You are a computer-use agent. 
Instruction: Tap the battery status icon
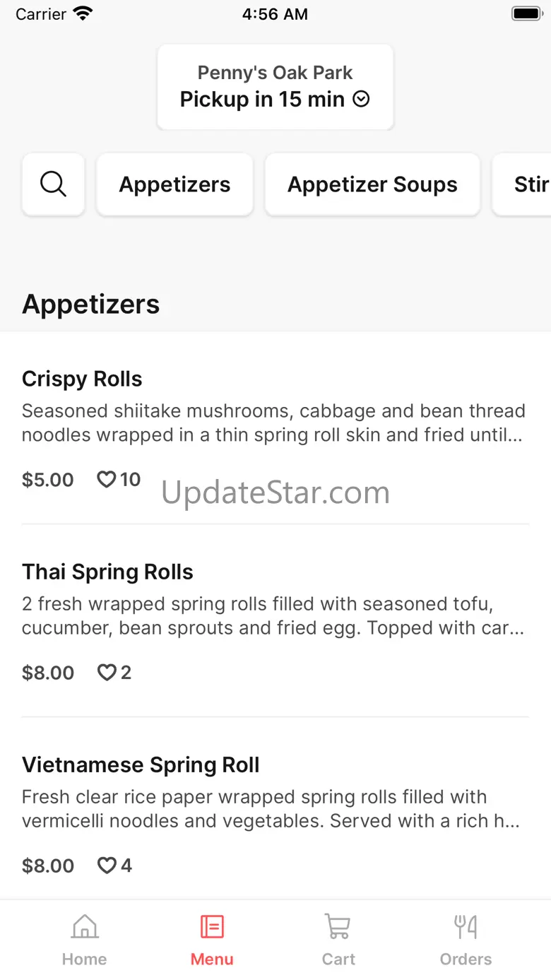click(526, 14)
